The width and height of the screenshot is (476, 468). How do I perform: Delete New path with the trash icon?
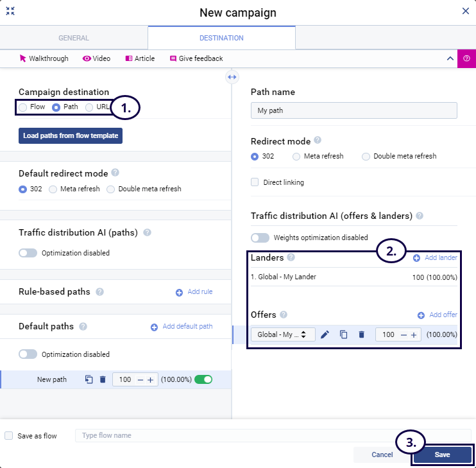coord(103,379)
